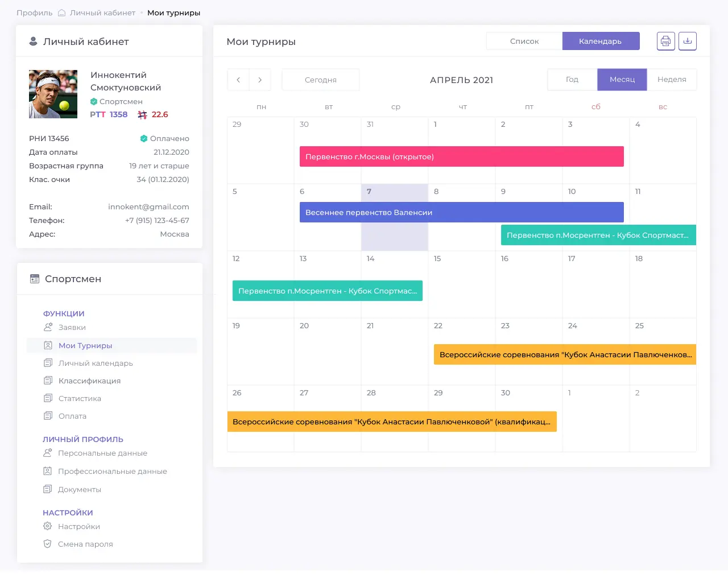Click phone number +7 (915) 123-45-67
This screenshot has width=728, height=574.
(x=157, y=220)
